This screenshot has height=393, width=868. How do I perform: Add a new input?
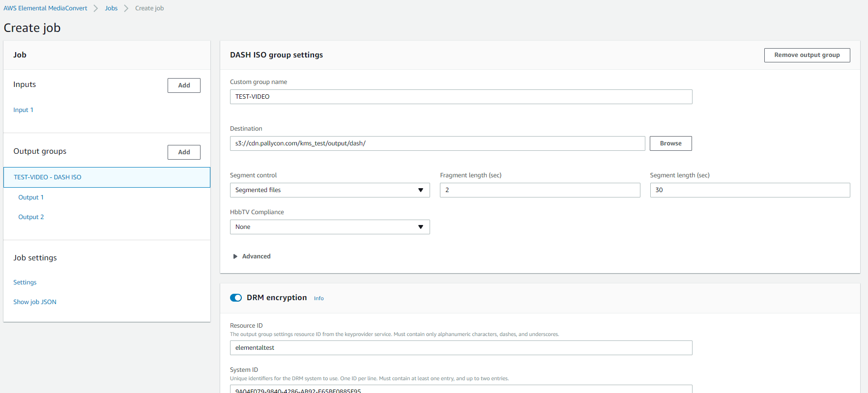[184, 85]
